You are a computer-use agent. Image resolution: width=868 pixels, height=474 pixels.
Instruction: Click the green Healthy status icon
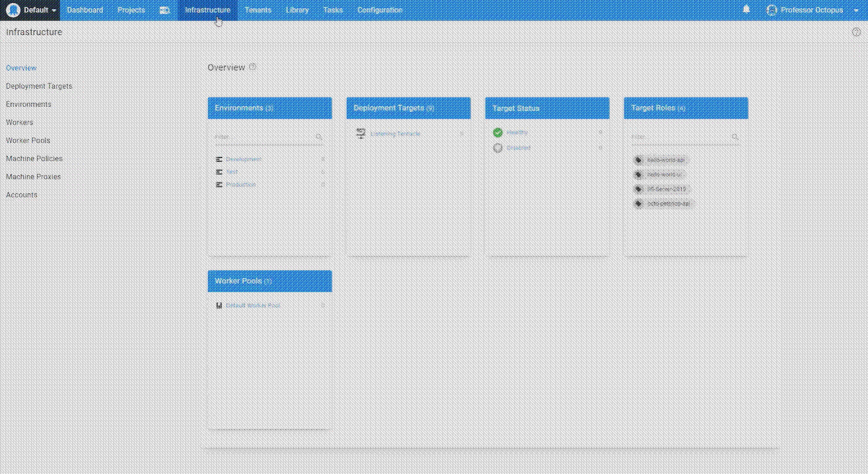(x=497, y=132)
